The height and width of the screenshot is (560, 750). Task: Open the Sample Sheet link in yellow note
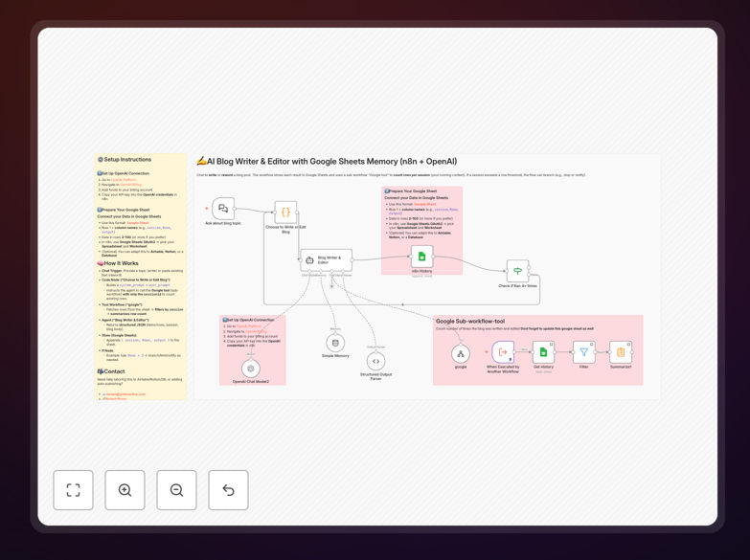click(138, 223)
